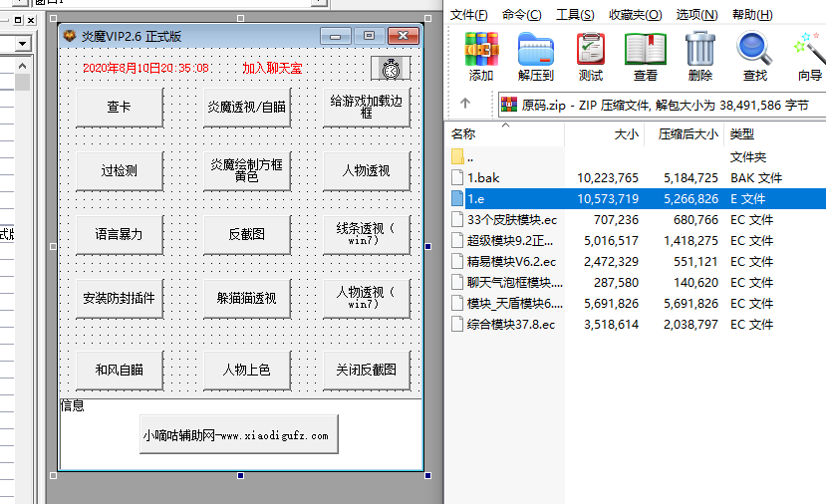
Task: Select the 精易模块V6.2.ec file row
Action: 637,261
